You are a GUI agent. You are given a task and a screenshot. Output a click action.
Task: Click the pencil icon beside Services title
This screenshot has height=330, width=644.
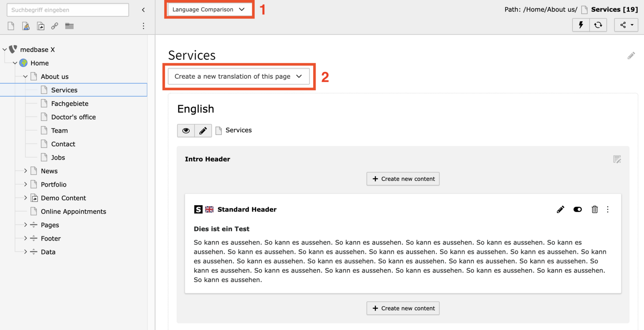631,56
